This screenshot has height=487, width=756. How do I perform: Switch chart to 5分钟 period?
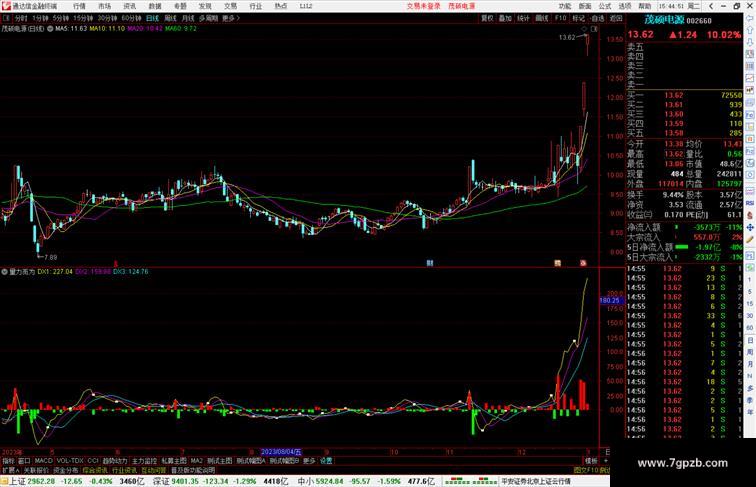coord(61,18)
